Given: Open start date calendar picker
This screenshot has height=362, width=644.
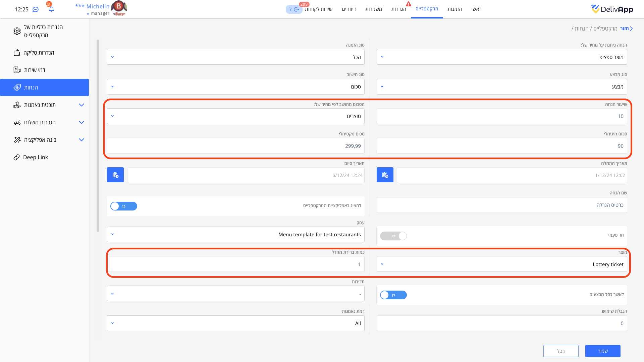Looking at the screenshot, I should pyautogui.click(x=385, y=175).
